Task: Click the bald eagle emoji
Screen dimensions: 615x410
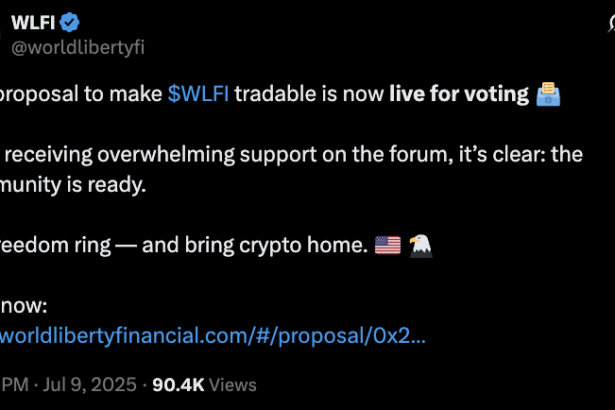Action: [x=419, y=244]
